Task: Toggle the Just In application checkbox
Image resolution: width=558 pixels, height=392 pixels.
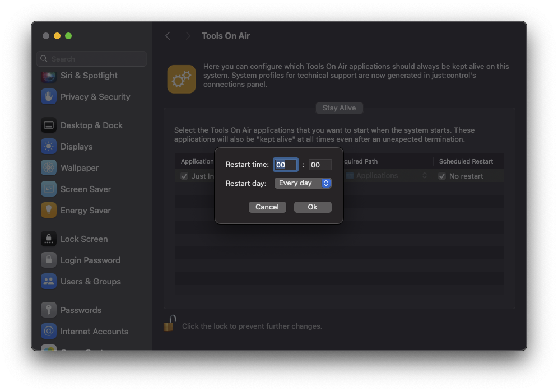Action: click(x=184, y=176)
